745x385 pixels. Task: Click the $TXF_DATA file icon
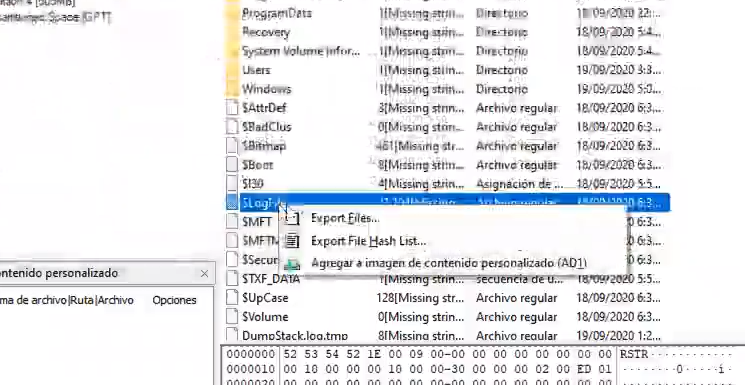232,279
